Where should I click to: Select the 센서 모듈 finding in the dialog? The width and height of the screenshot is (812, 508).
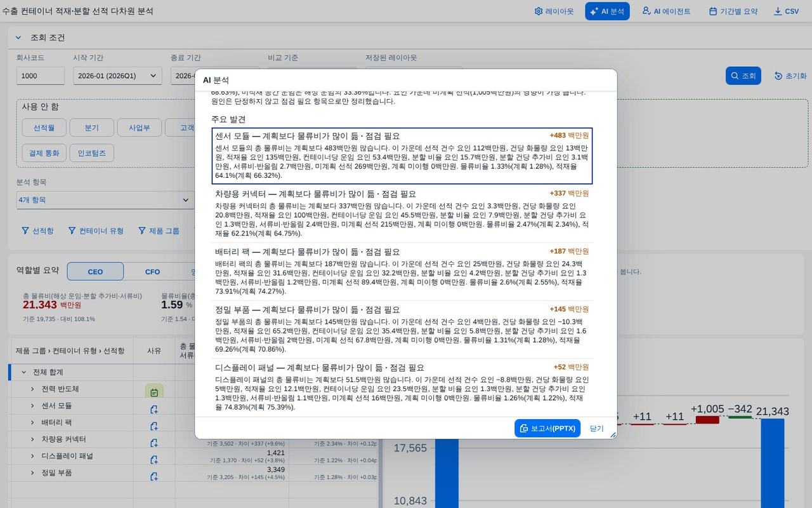(402, 156)
